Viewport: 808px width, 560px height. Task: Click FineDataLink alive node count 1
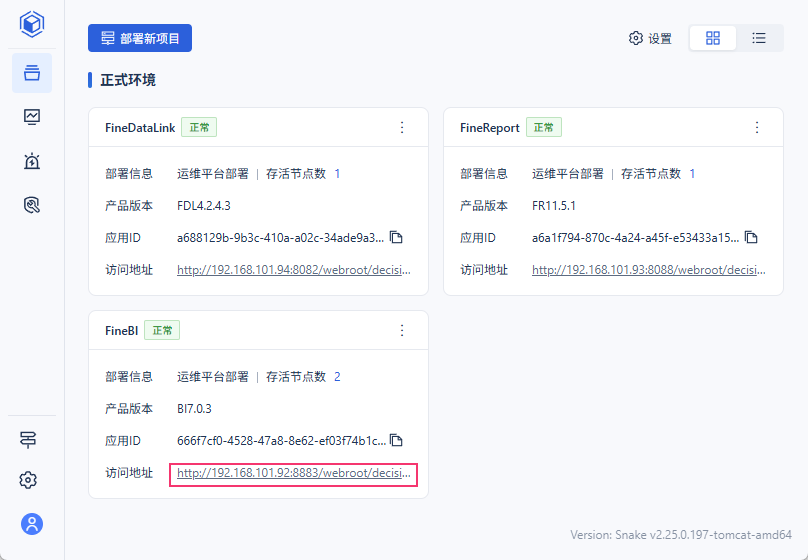(x=337, y=174)
